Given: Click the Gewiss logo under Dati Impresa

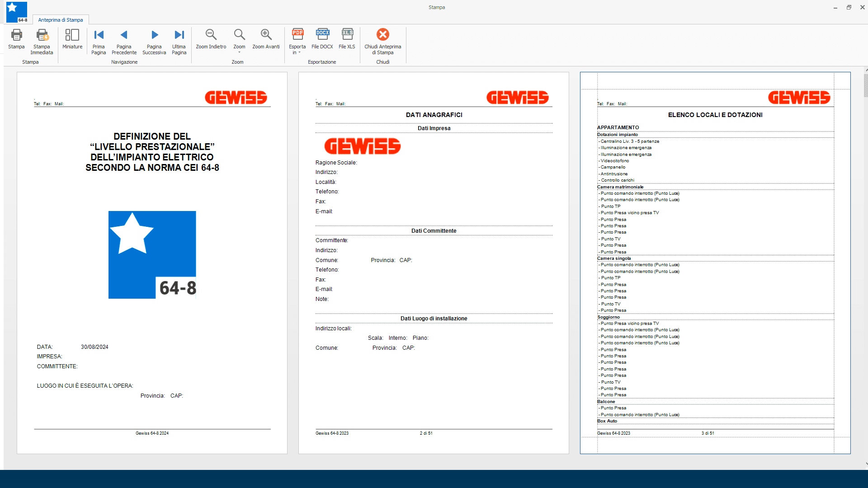Looking at the screenshot, I should (363, 146).
